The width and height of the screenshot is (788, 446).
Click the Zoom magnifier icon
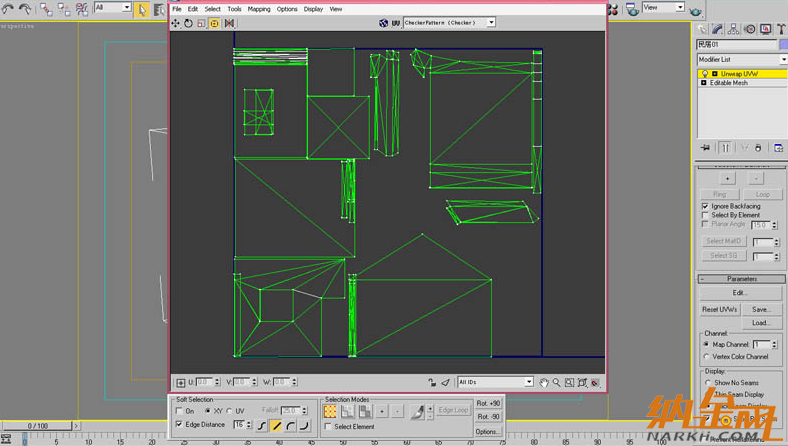(557, 382)
